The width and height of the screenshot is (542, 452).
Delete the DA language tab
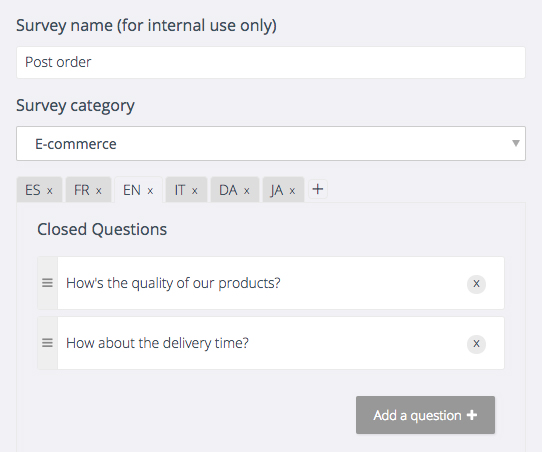click(x=246, y=191)
